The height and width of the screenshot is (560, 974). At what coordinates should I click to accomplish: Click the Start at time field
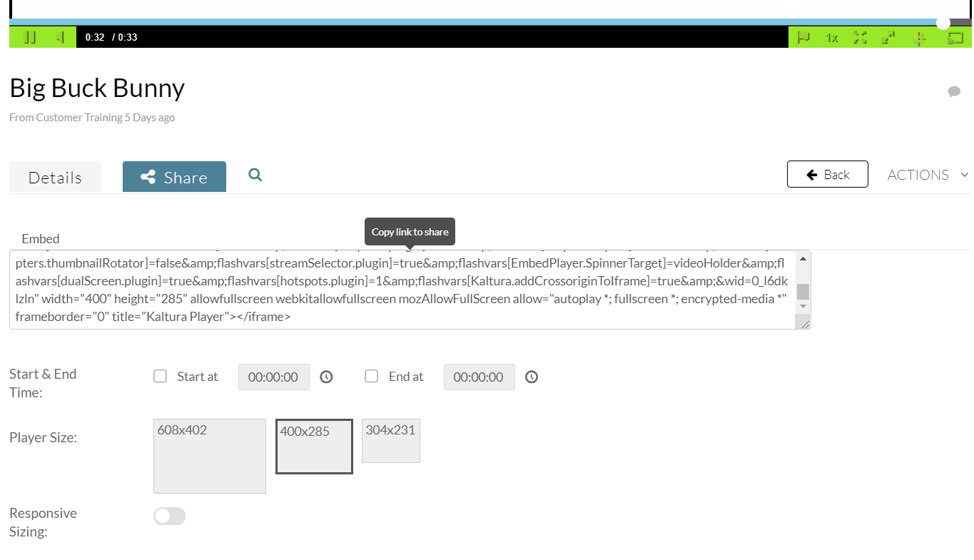pos(274,377)
